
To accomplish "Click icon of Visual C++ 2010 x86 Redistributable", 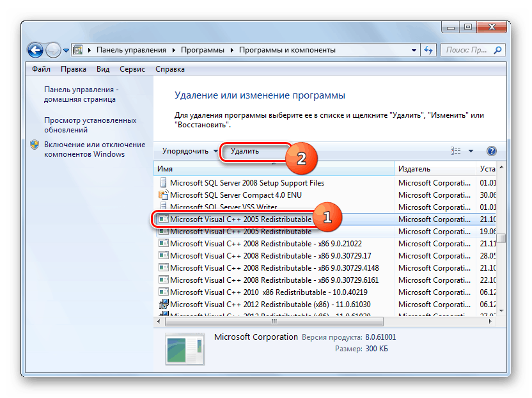I will (164, 292).
